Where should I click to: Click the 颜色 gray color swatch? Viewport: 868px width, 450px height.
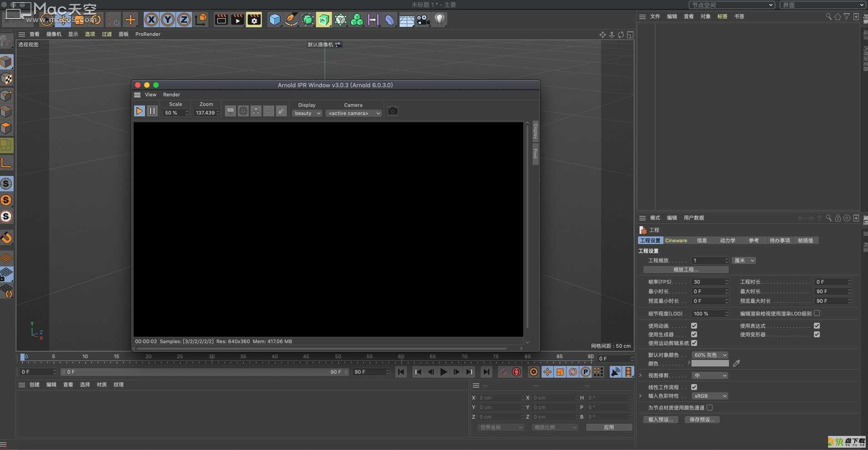click(710, 363)
